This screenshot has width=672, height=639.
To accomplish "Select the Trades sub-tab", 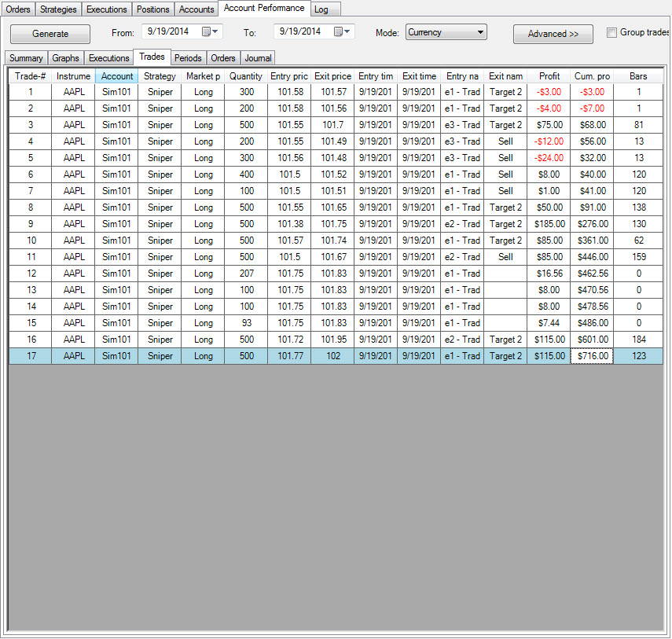I will point(152,57).
